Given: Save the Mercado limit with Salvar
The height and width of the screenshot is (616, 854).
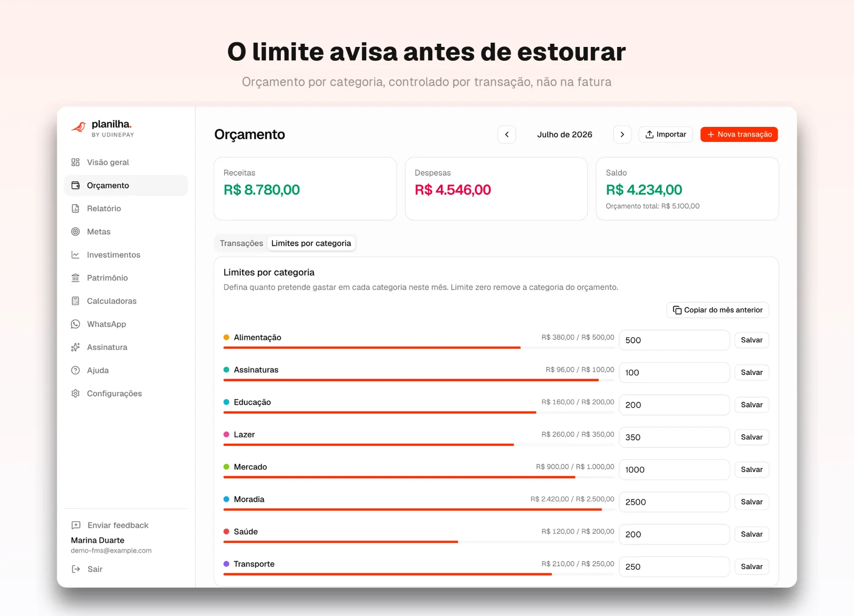Looking at the screenshot, I should click(x=752, y=469).
